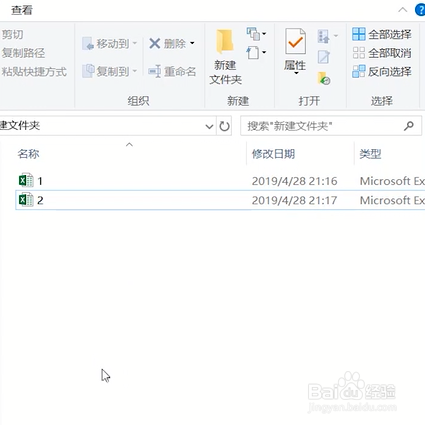This screenshot has height=425, width=425.
Task: Open the 查看 ribbon tab
Action: (x=22, y=10)
